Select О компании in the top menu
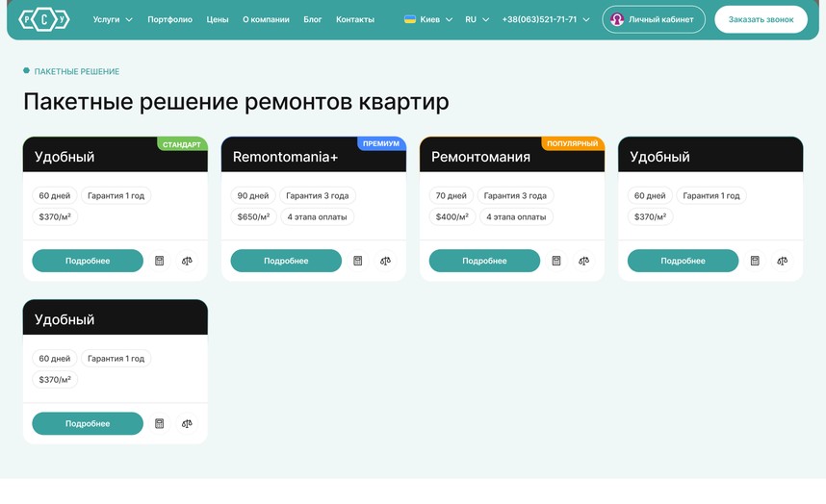The width and height of the screenshot is (826, 504). [x=266, y=19]
